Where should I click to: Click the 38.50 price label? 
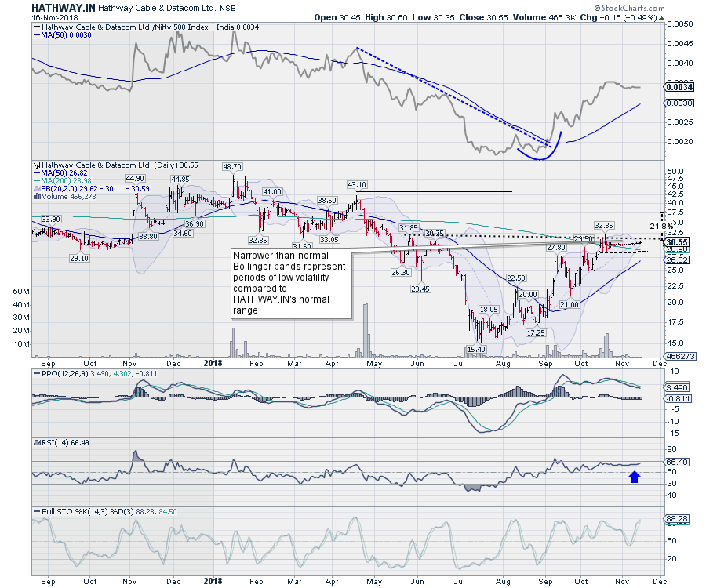[x=327, y=200]
